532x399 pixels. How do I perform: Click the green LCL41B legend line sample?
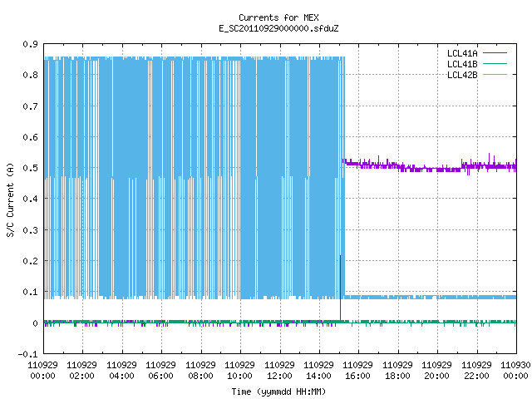(x=495, y=64)
